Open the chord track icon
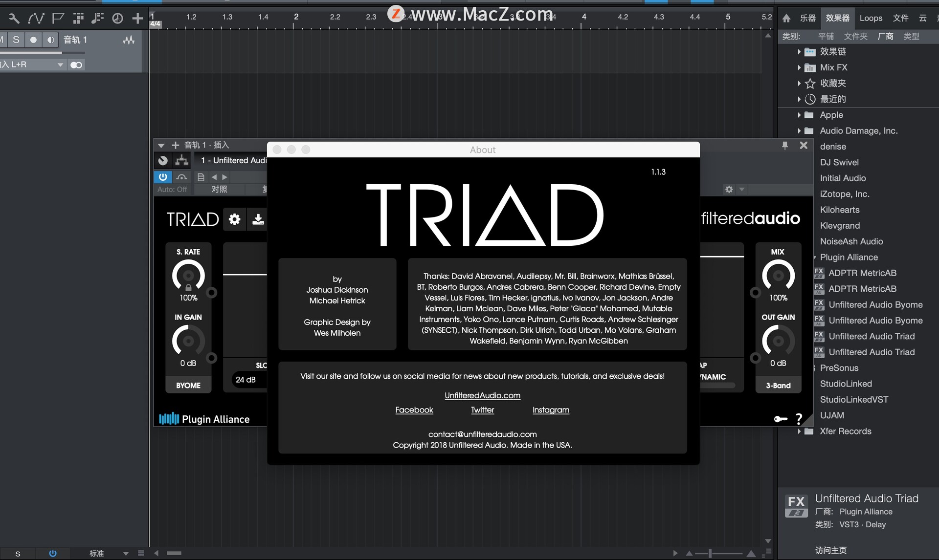939x560 pixels. (x=98, y=19)
